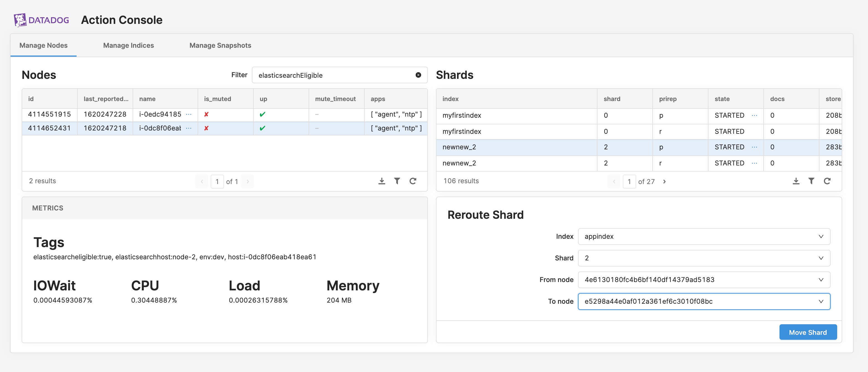Expand the truncated name for node i-0edc94185
This screenshot has width=868, height=372.
189,114
